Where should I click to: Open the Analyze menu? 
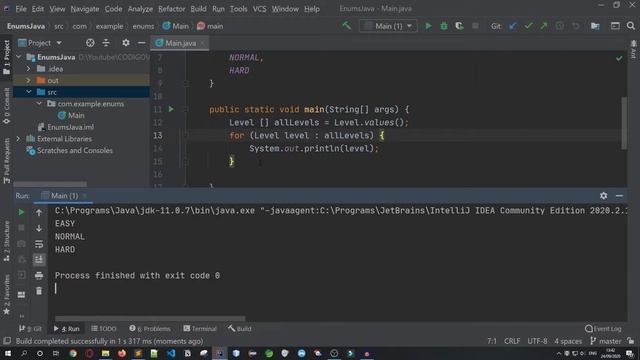coord(140,9)
